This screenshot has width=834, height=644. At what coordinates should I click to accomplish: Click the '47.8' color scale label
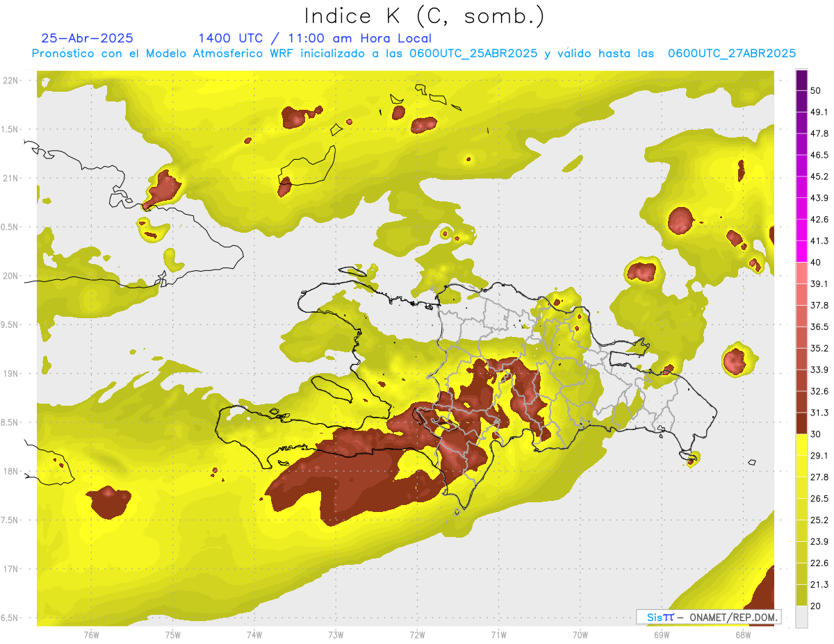[x=819, y=133]
